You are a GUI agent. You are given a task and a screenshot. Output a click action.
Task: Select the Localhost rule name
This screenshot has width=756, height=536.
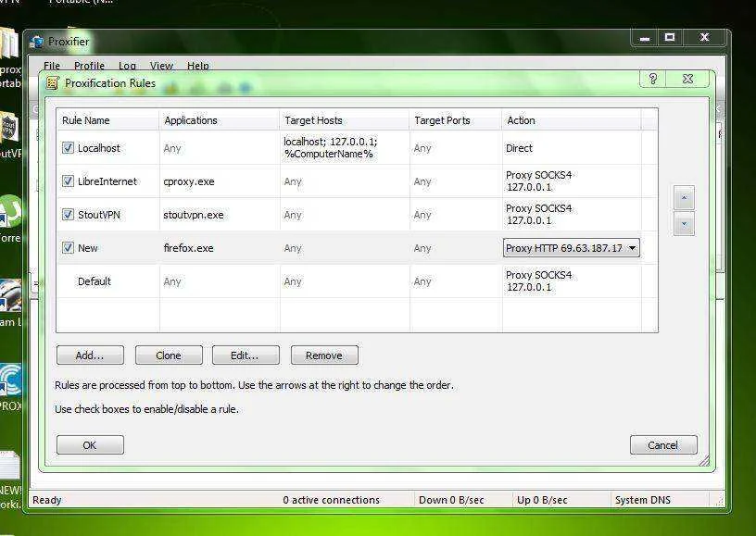point(99,148)
